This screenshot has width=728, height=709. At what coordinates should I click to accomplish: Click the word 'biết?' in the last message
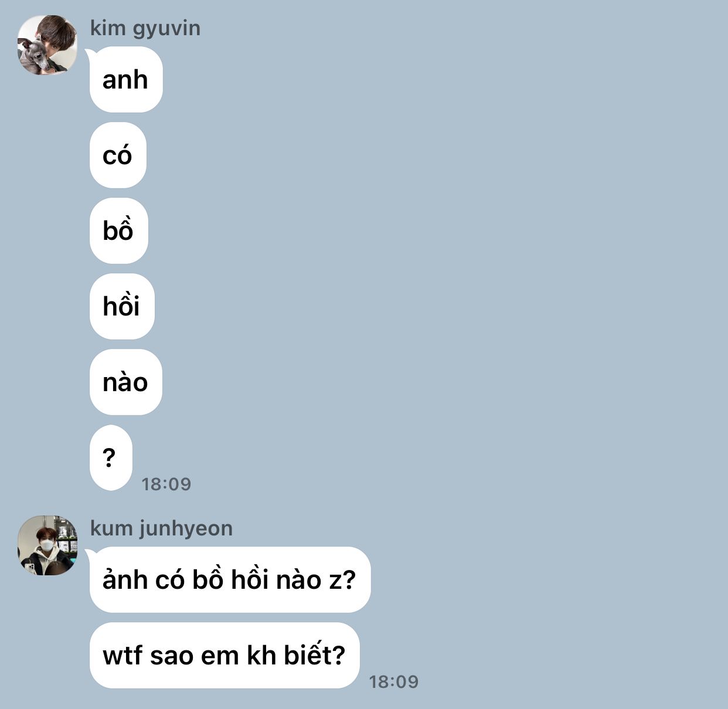click(315, 655)
